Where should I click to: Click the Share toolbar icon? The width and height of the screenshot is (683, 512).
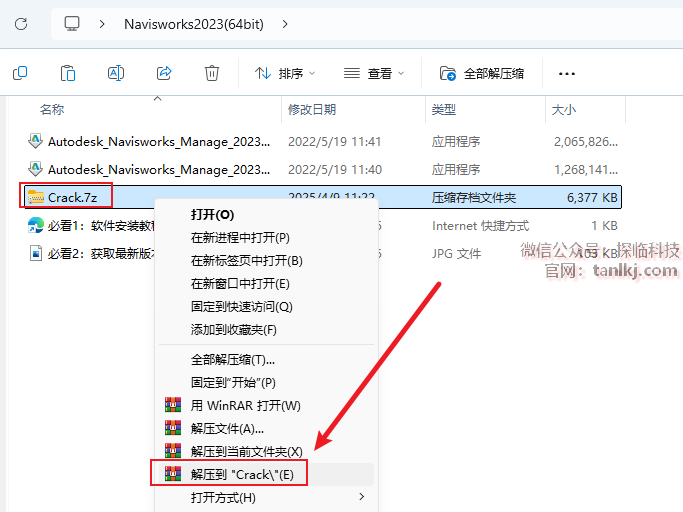164,73
